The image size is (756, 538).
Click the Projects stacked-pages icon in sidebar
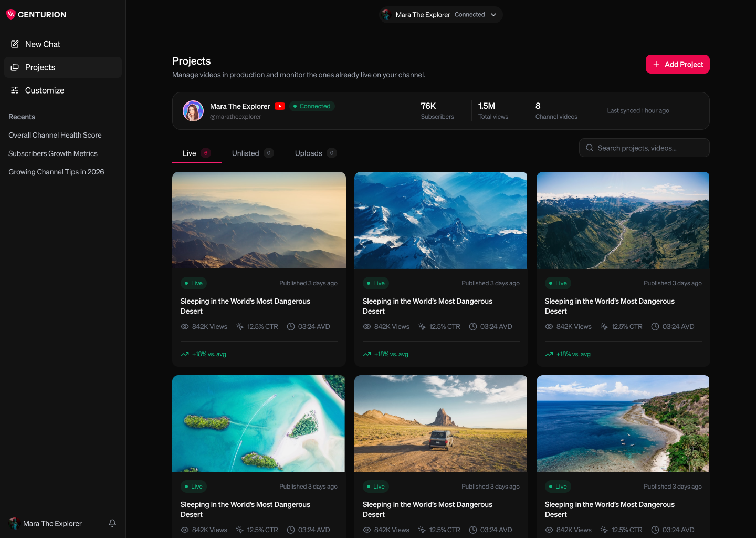[x=15, y=67]
